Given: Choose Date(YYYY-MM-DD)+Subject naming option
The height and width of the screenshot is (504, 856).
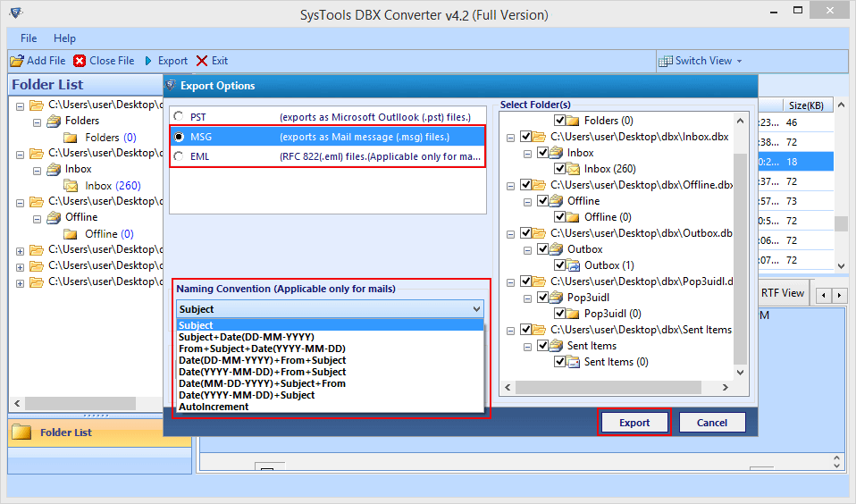Looking at the screenshot, I should pyautogui.click(x=331, y=395).
